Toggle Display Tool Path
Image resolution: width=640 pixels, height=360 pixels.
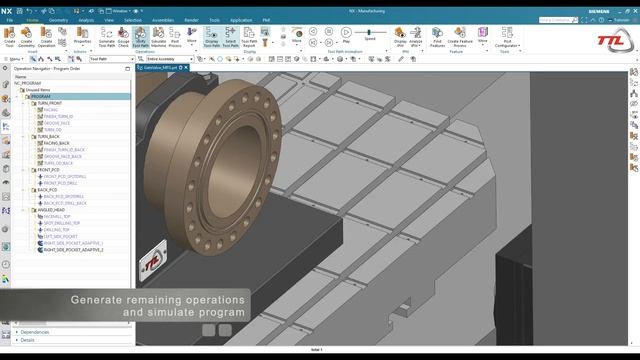click(x=211, y=37)
